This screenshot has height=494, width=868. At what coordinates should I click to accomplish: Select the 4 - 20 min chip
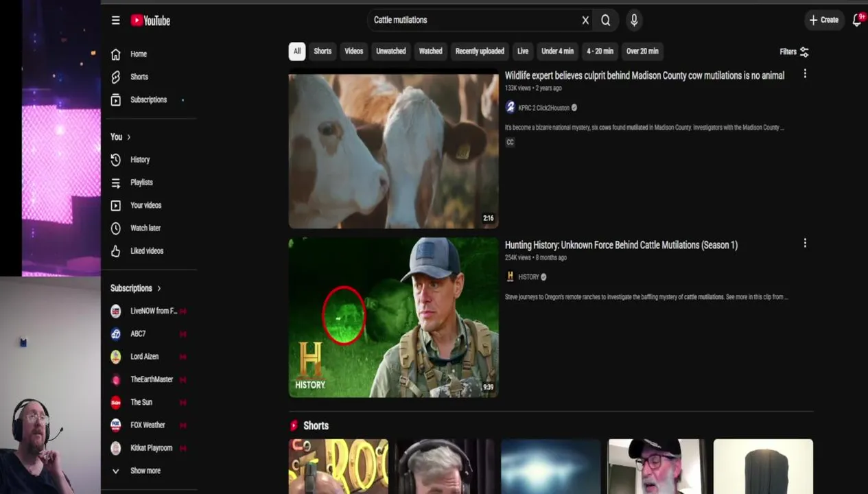point(600,51)
